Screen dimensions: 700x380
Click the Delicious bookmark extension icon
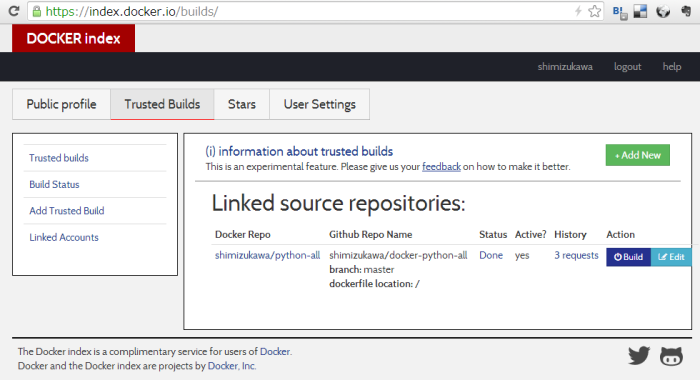[x=640, y=11]
